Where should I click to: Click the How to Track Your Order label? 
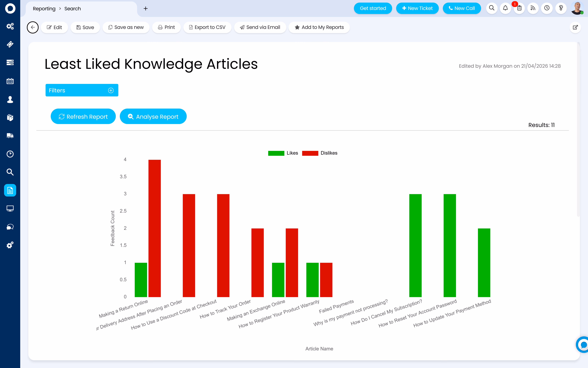225,309
